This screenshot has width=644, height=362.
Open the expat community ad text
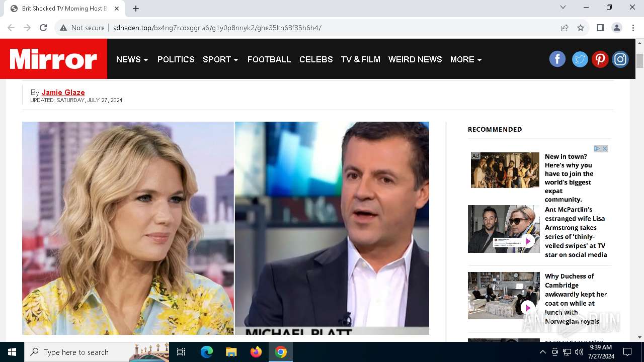pos(569,178)
